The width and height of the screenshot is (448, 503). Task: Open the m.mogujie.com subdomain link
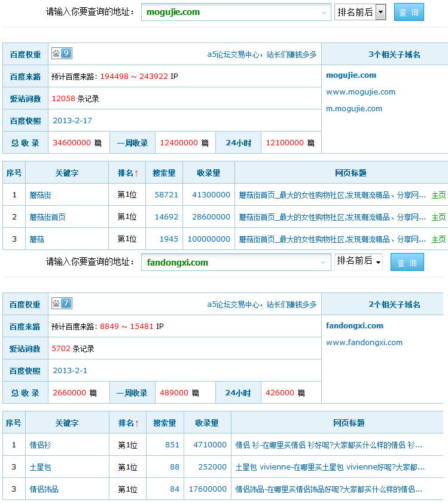[x=353, y=108]
